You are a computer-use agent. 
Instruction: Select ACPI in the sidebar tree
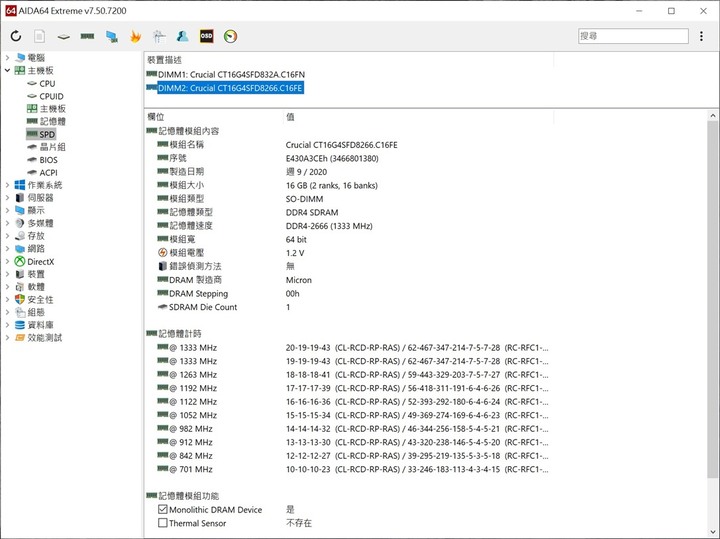(x=48, y=173)
